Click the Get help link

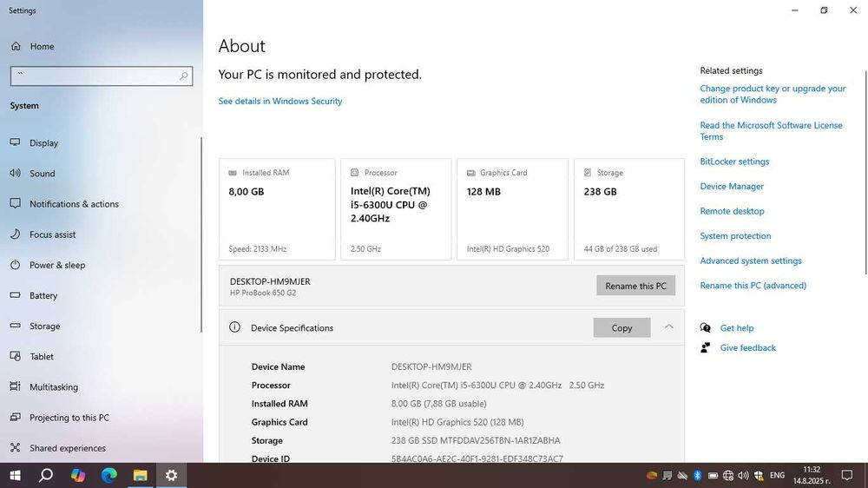click(x=736, y=328)
